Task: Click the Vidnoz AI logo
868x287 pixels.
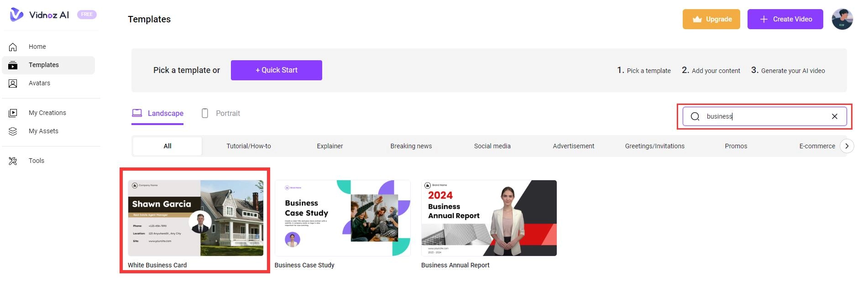Action: click(x=40, y=15)
